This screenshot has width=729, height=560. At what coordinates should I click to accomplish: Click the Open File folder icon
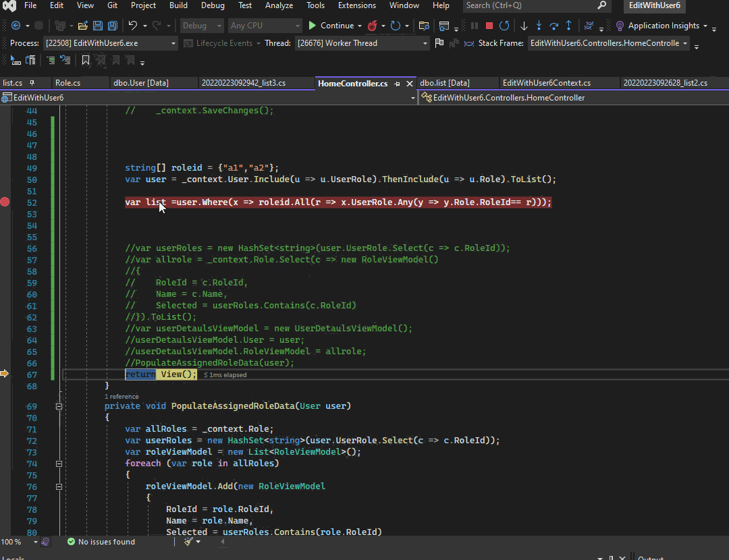click(x=83, y=26)
